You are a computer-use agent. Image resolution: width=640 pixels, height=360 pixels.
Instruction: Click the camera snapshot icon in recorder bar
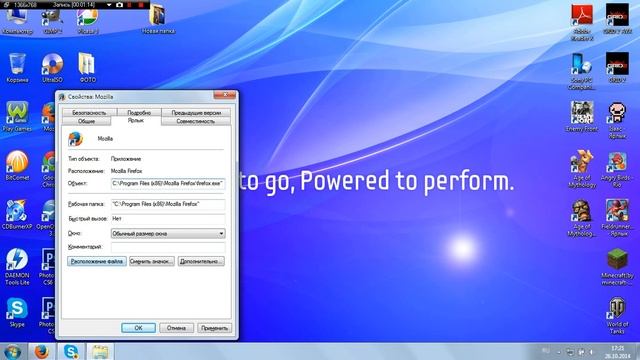(119, 4)
